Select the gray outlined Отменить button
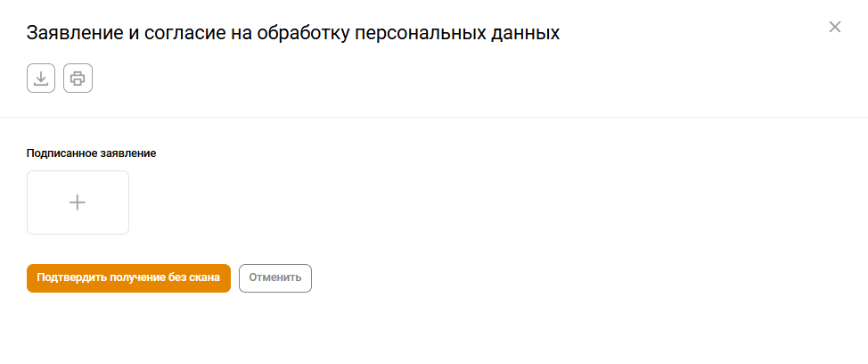This screenshot has width=868, height=364. 275,277
